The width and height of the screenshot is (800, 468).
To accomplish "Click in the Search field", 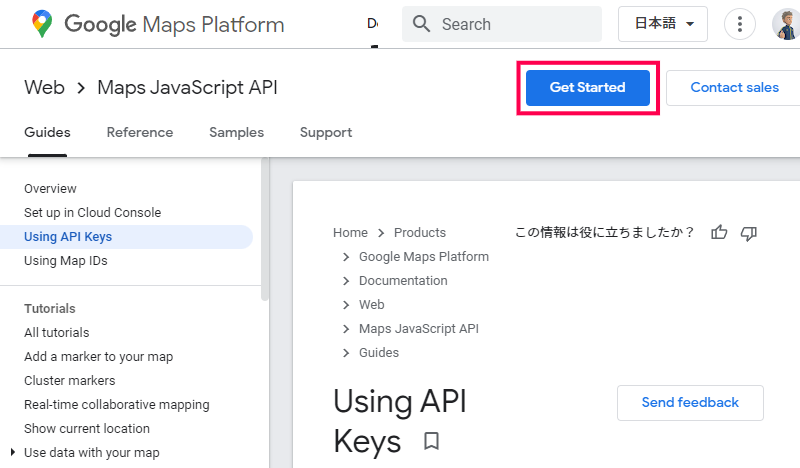I will [502, 24].
